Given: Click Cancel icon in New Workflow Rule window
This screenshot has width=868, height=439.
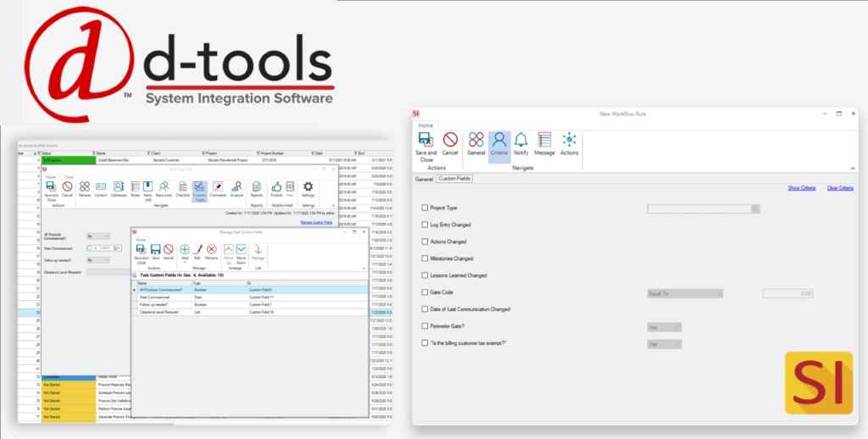Looking at the screenshot, I should 450,143.
